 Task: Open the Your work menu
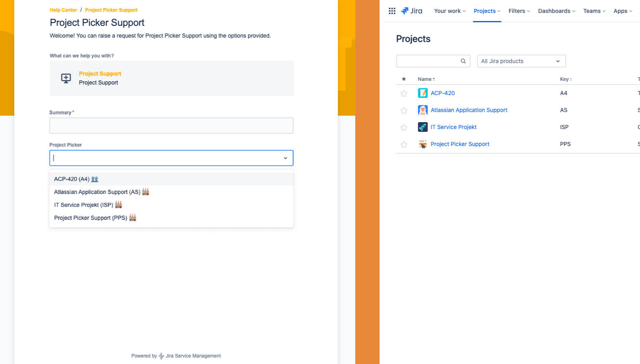point(449,11)
